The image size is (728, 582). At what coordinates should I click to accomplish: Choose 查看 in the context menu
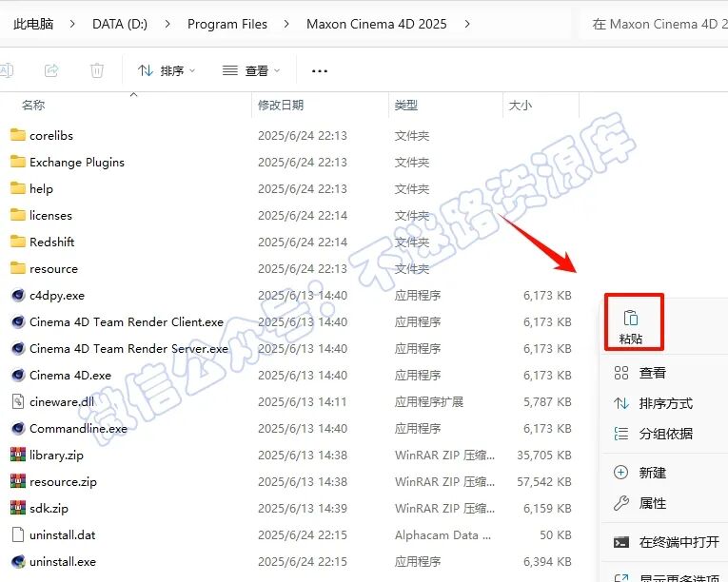pos(666,373)
